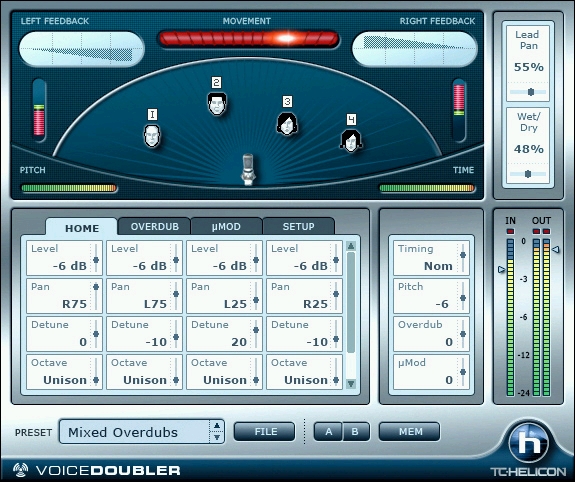Select comparison slot B
This screenshot has width=575, height=482.
(x=355, y=431)
